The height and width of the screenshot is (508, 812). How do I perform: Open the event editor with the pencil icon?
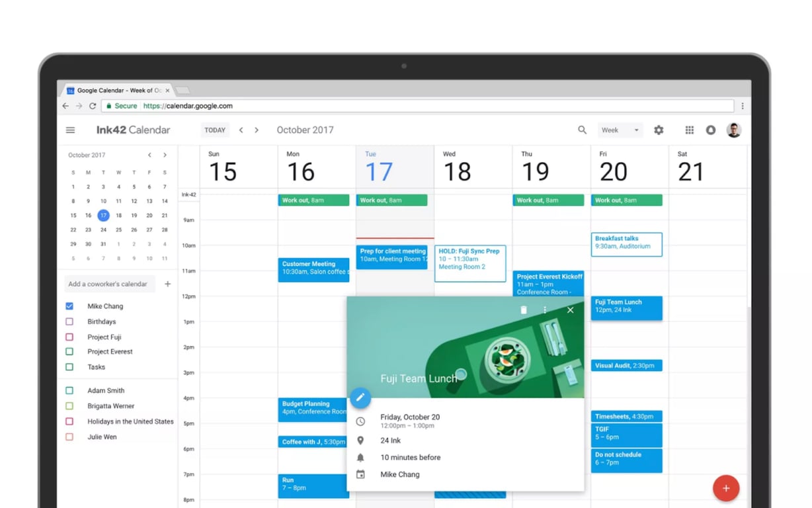coord(360,398)
